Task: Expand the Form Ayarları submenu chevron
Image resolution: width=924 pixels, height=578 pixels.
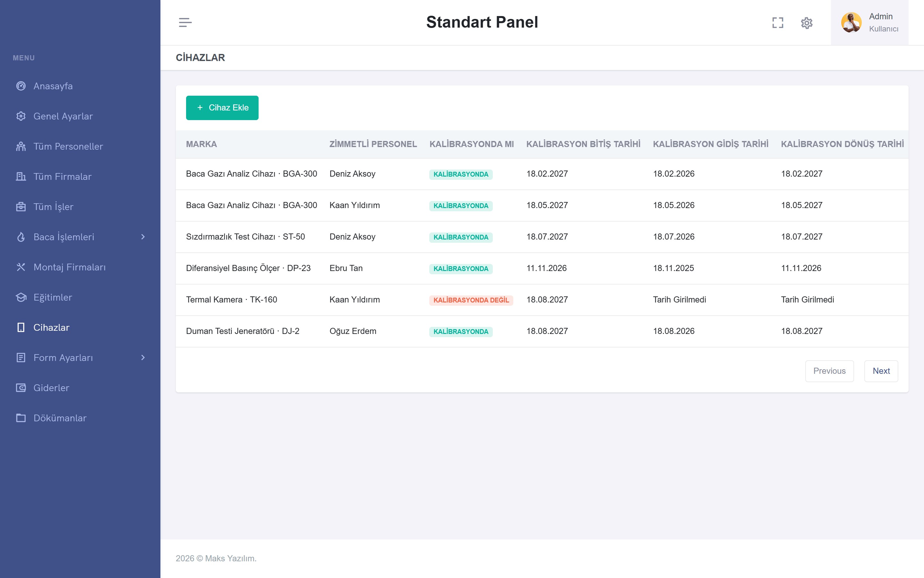Action: pos(143,358)
